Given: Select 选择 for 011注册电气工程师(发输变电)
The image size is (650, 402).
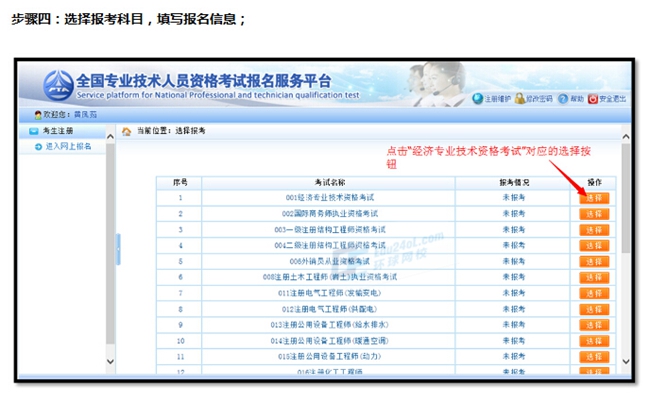Looking at the screenshot, I should 594,294.
